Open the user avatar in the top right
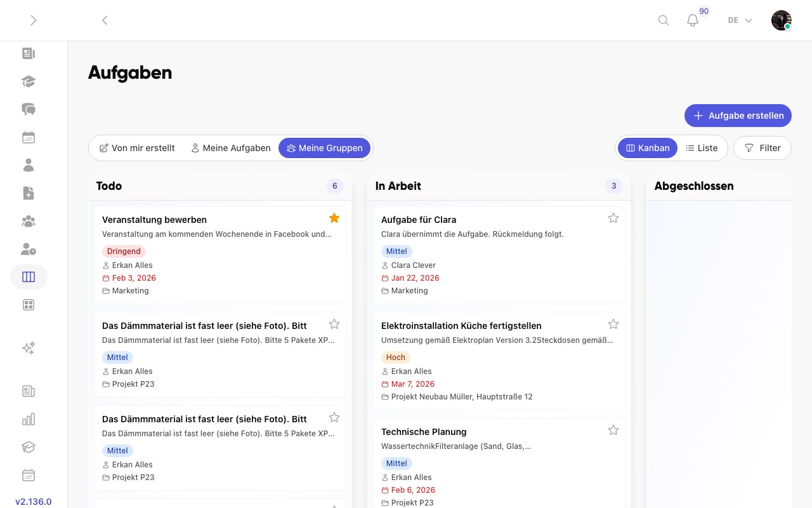 tap(781, 20)
